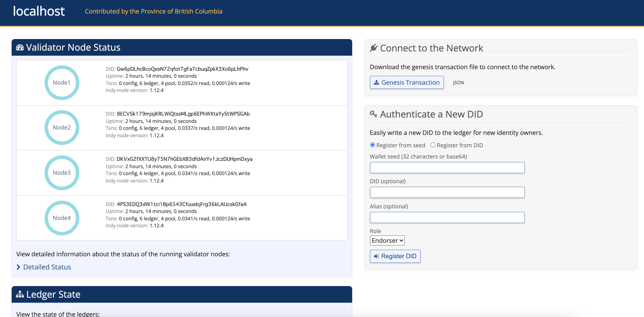Select the Register from DID radio button
644x317 pixels.
tap(433, 145)
